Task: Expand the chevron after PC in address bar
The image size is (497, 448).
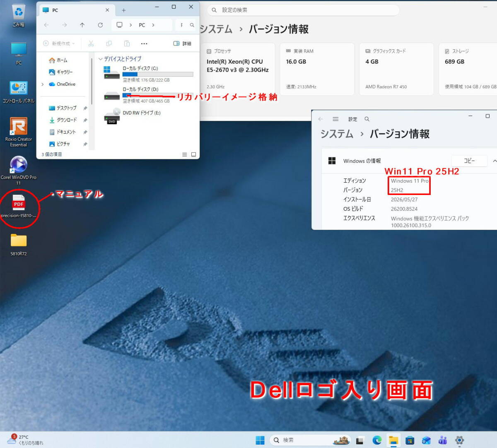Action: 153,25
